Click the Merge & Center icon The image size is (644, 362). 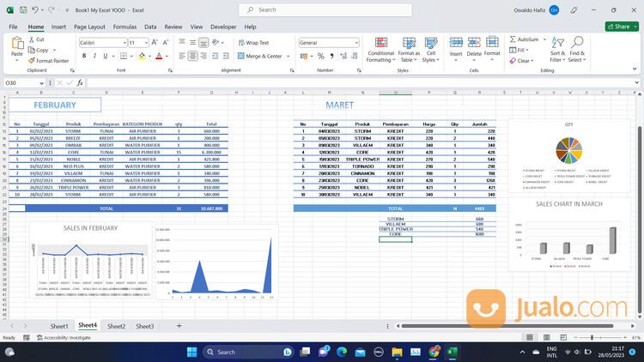[241, 56]
